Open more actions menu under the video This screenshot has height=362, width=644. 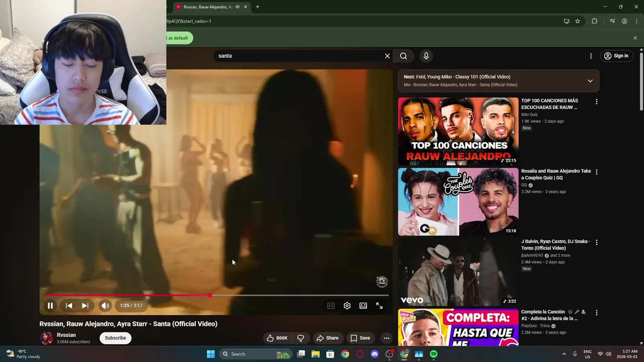pyautogui.click(x=386, y=338)
